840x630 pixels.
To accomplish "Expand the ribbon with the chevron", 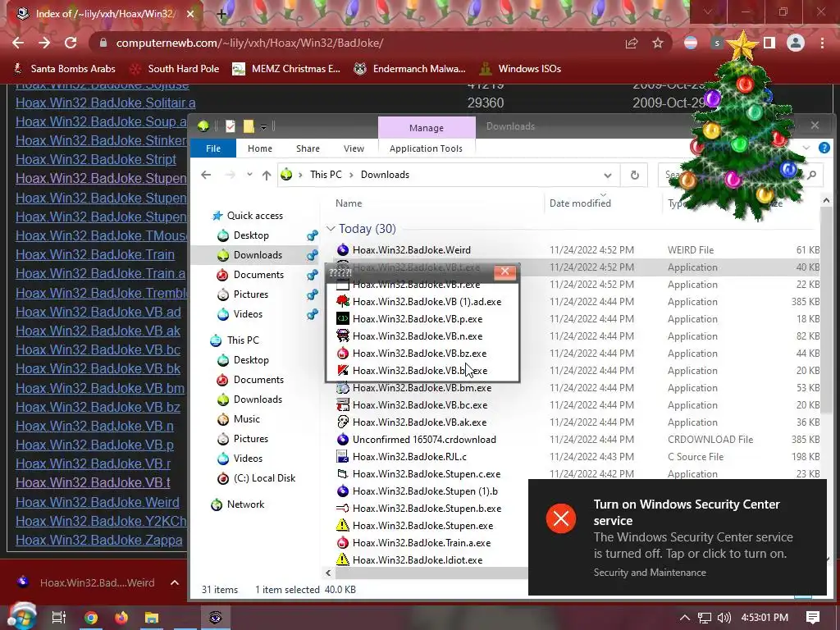I will coord(806,148).
